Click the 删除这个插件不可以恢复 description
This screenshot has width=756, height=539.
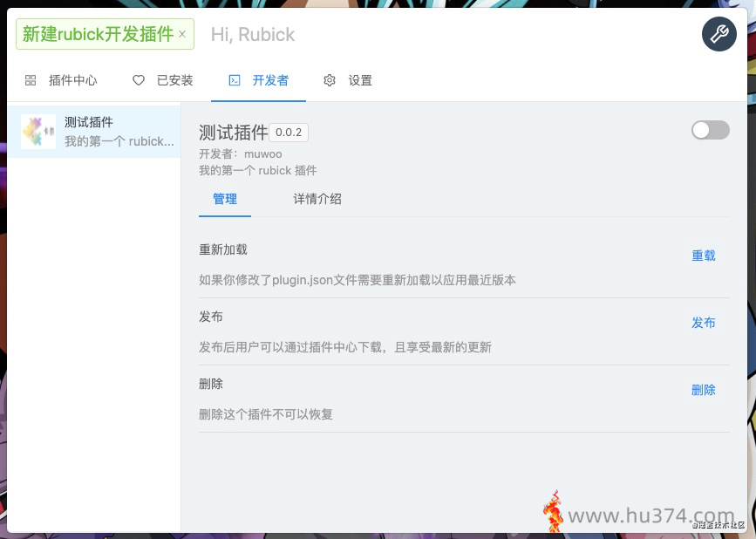click(266, 414)
